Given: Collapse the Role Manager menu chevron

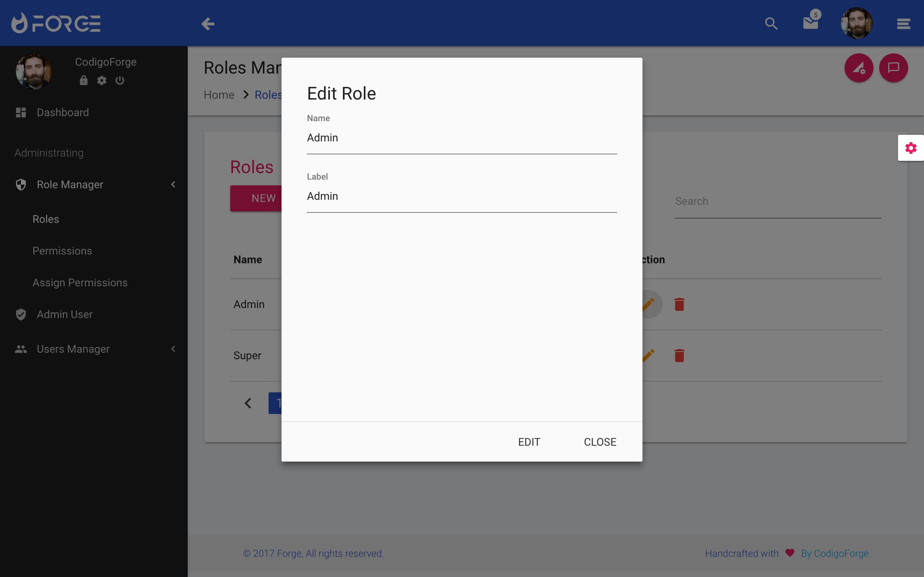Looking at the screenshot, I should [173, 185].
